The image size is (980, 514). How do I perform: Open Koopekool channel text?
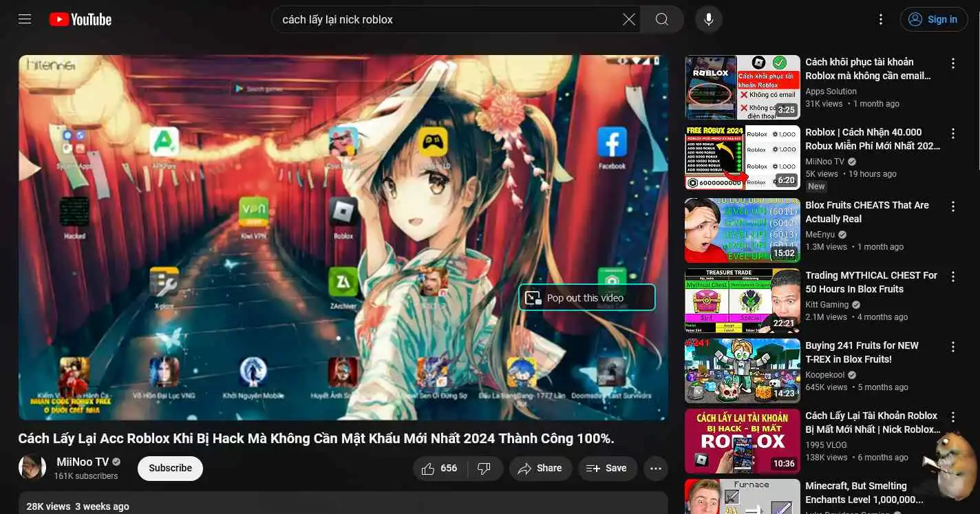click(x=825, y=375)
